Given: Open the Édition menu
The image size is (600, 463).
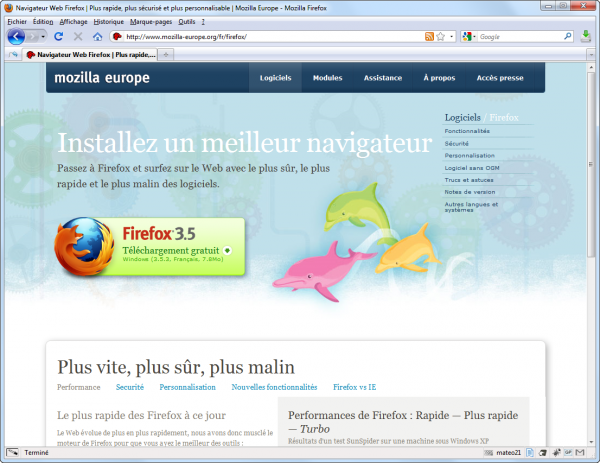Looking at the screenshot, I should [43, 22].
